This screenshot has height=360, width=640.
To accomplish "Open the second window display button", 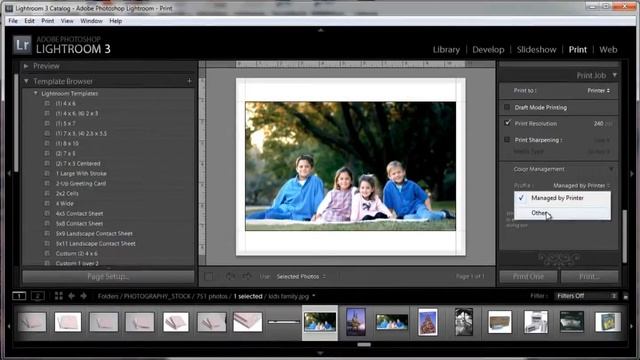I will (38, 296).
